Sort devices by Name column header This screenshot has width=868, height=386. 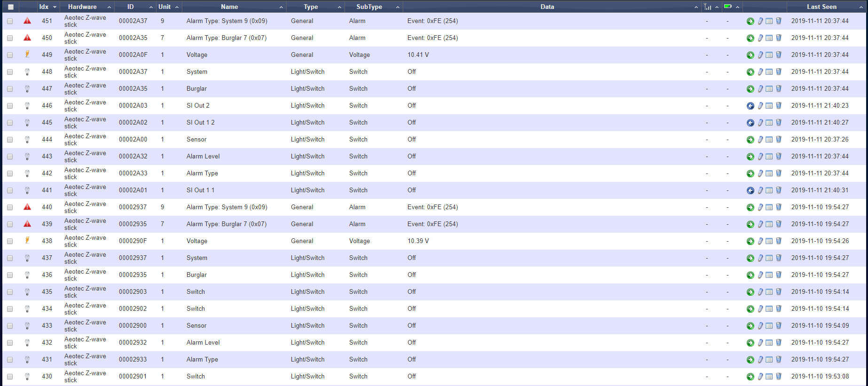(x=229, y=7)
